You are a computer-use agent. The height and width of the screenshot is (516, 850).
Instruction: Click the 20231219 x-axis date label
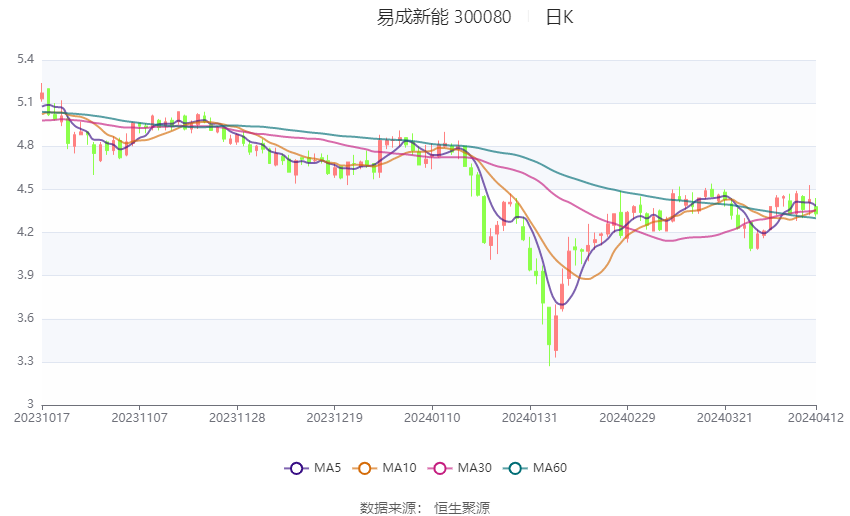click(x=334, y=418)
